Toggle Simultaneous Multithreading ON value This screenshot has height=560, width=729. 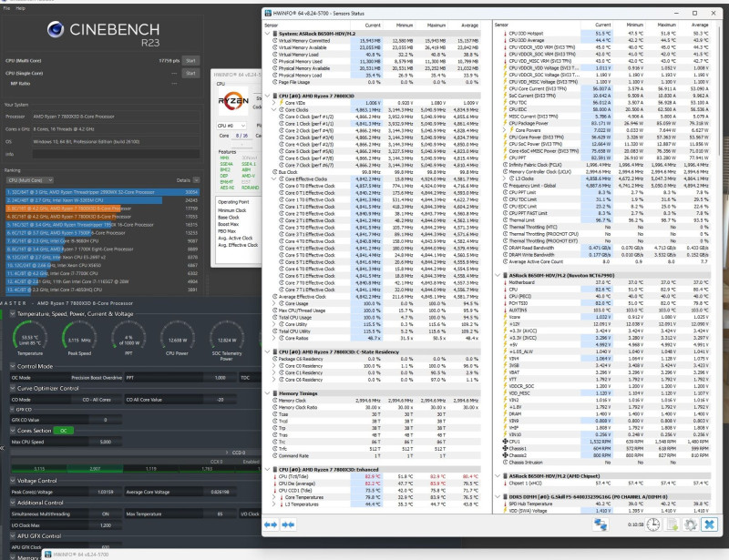point(105,514)
